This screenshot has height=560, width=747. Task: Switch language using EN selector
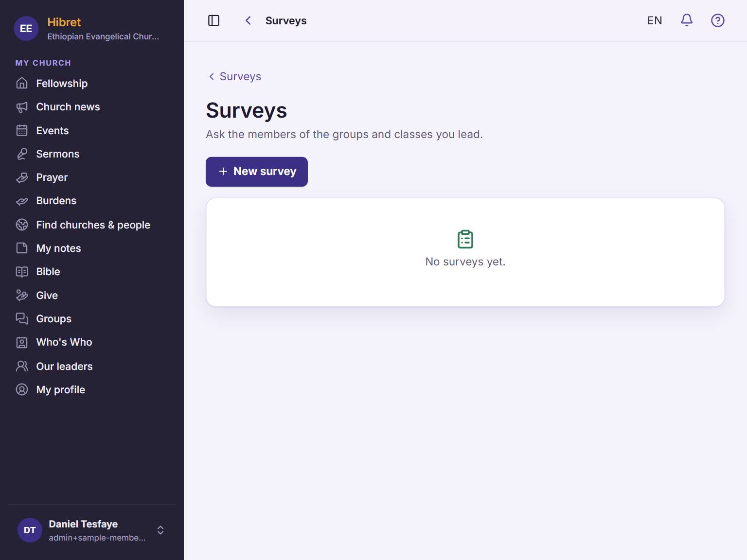(655, 20)
